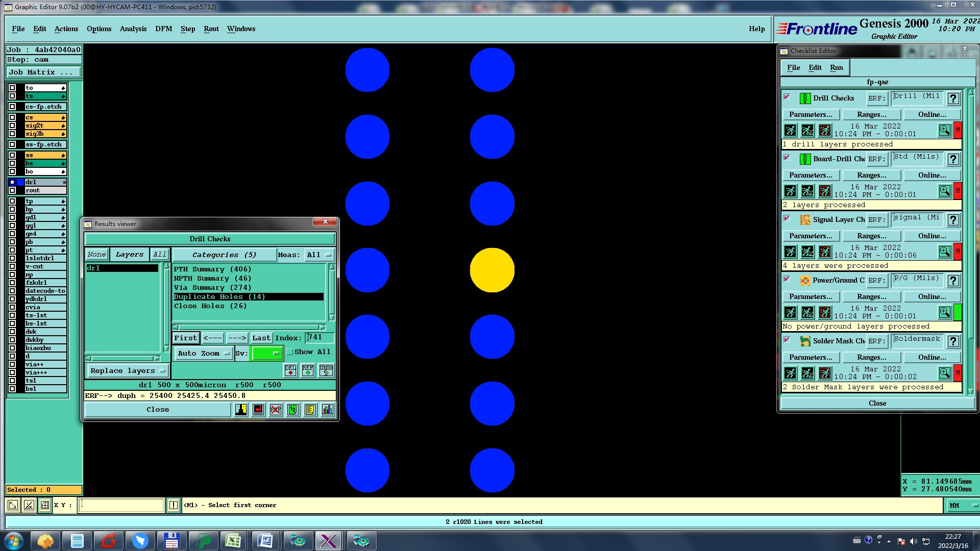
Task: Open the histogram chart icon in Results viewer
Action: [x=327, y=410]
